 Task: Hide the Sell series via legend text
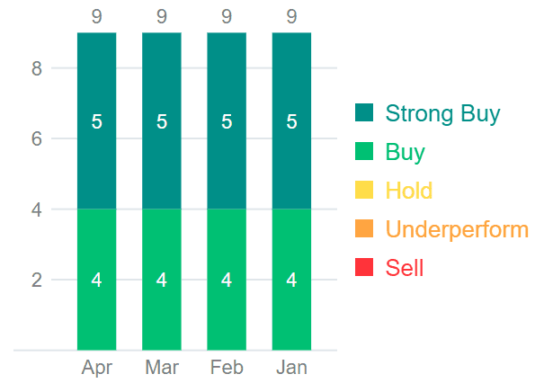click(404, 268)
